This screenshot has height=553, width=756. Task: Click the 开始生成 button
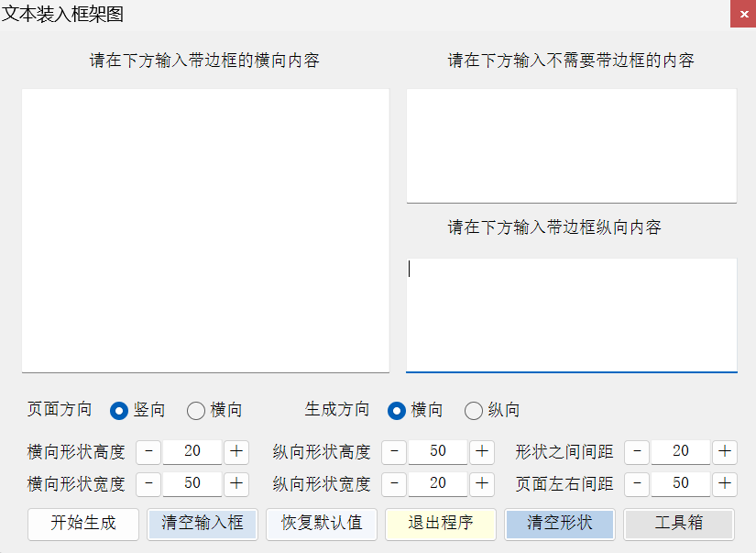pos(83,524)
